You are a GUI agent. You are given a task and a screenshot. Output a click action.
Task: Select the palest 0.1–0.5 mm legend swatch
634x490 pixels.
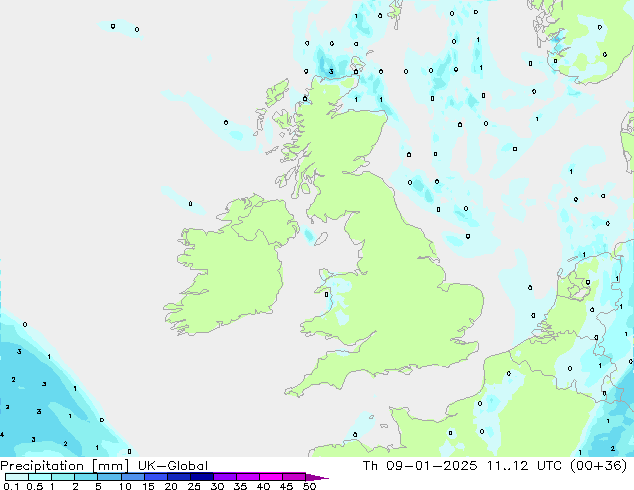pos(17,477)
